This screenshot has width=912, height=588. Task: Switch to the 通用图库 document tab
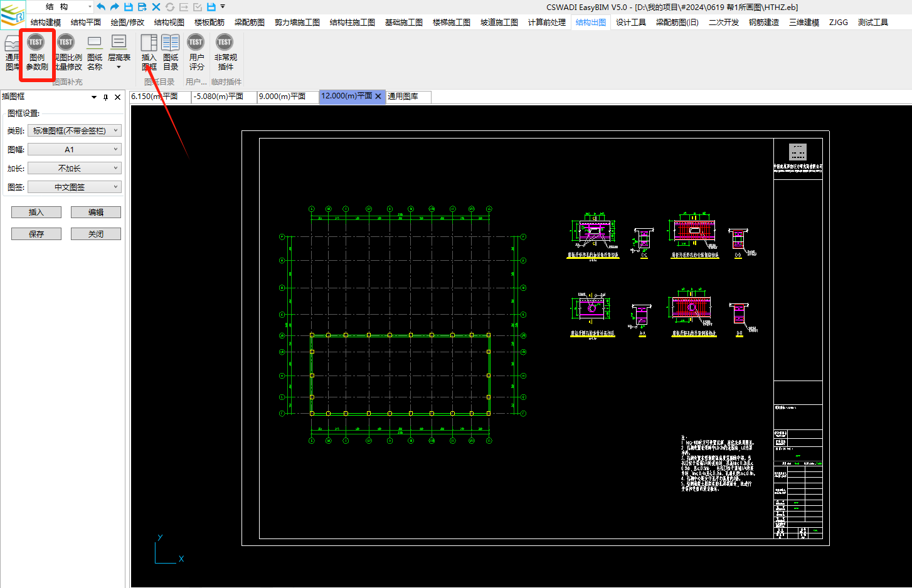click(x=408, y=97)
